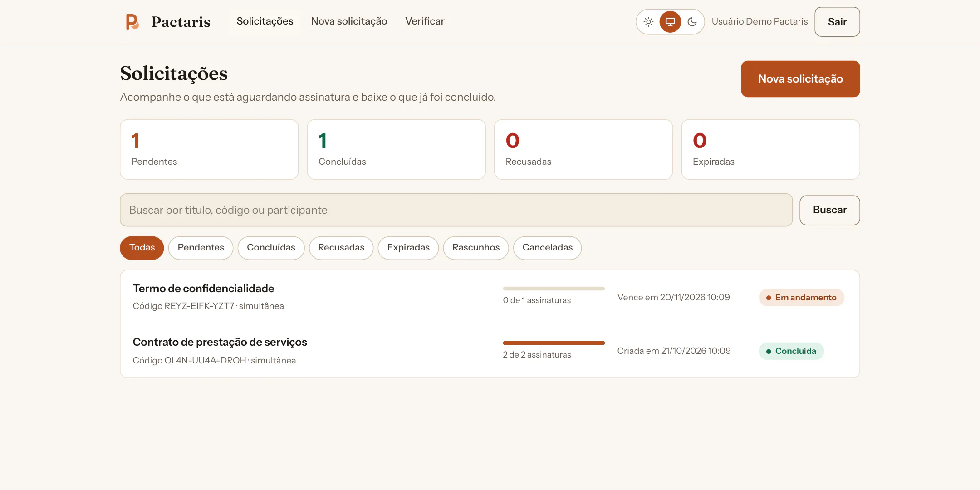Select system theme monitor icon
Viewport: 980px width, 490px height.
point(670,22)
